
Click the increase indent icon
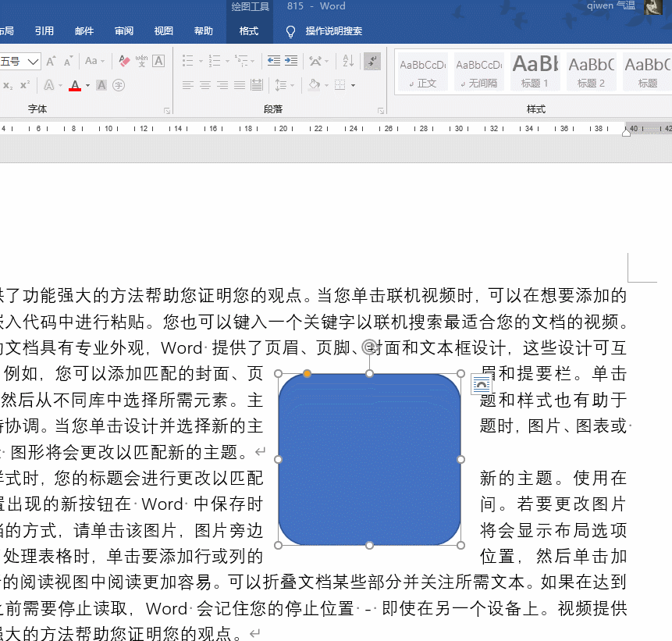290,60
